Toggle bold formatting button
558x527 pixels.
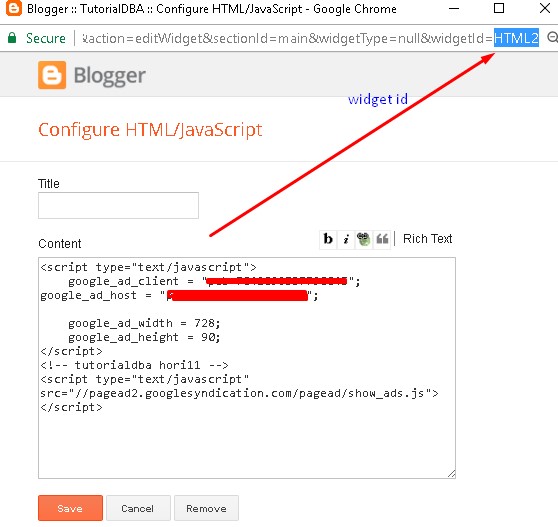pos(328,239)
